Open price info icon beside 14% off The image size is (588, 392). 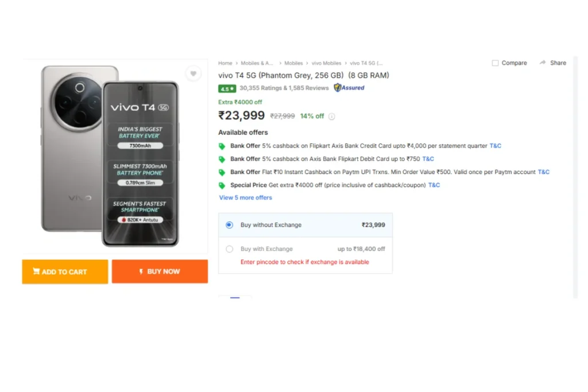point(331,117)
